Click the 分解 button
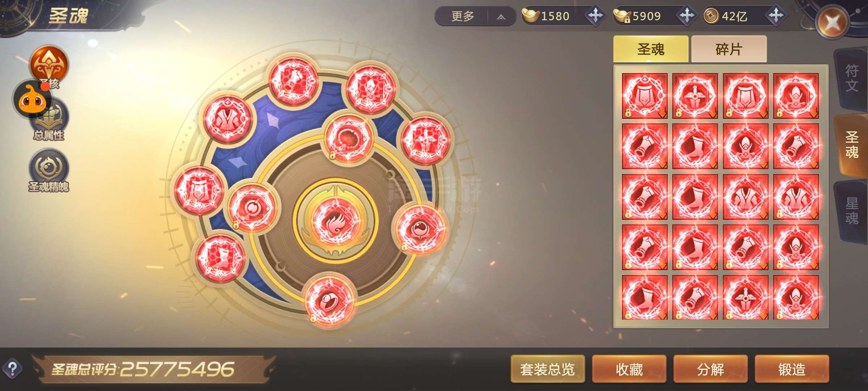Screen dimensions: 868x391 point(710,369)
